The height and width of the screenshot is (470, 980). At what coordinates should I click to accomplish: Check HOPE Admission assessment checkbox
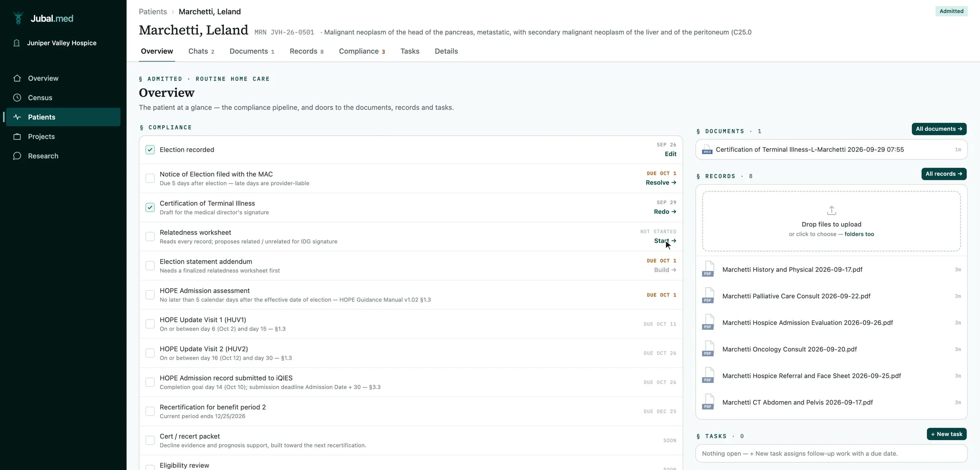(150, 295)
